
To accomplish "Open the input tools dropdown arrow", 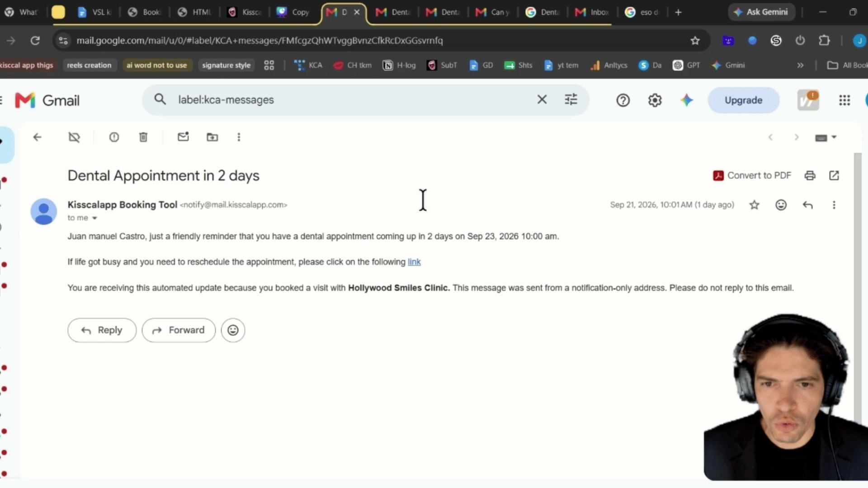I will point(834,137).
